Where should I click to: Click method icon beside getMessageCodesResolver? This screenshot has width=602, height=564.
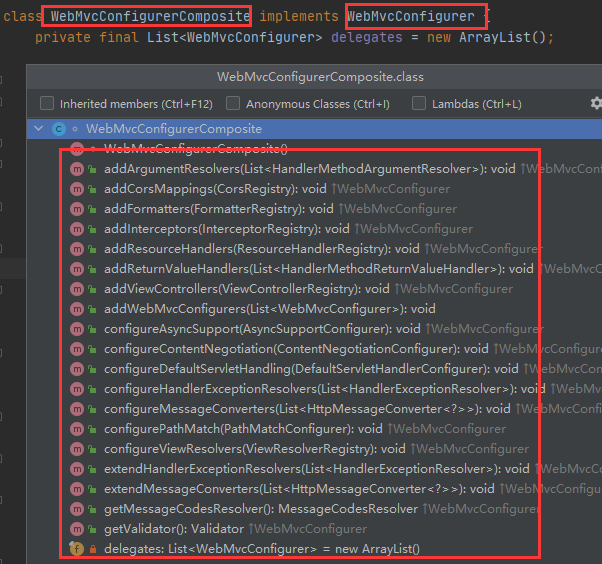[77, 508]
